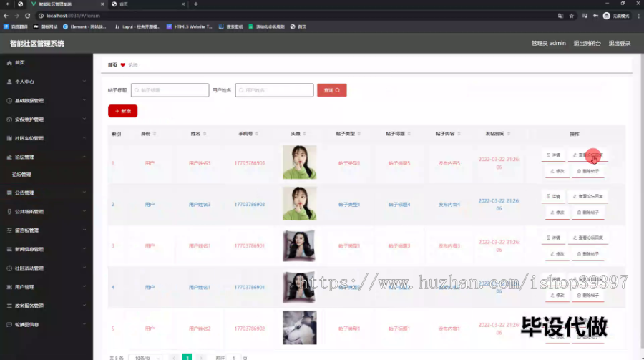Open the 百度翻译 bookmark
644x360 pixels.
(16, 26)
